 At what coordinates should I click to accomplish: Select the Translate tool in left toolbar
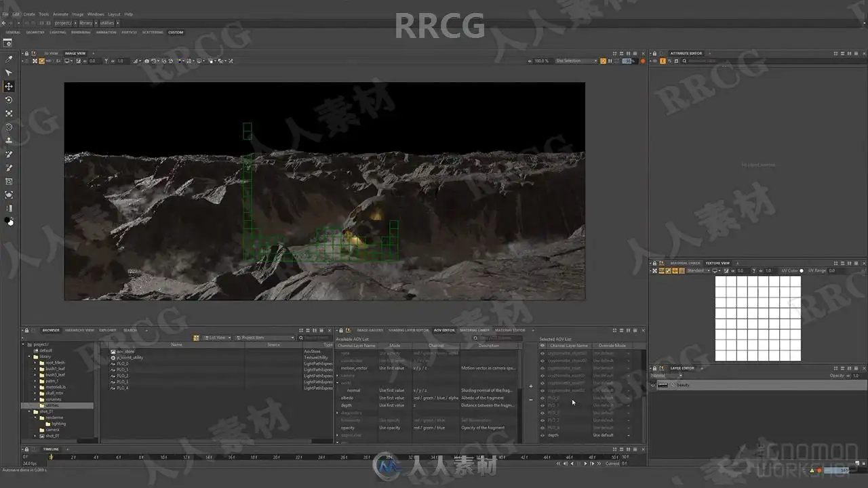click(9, 86)
